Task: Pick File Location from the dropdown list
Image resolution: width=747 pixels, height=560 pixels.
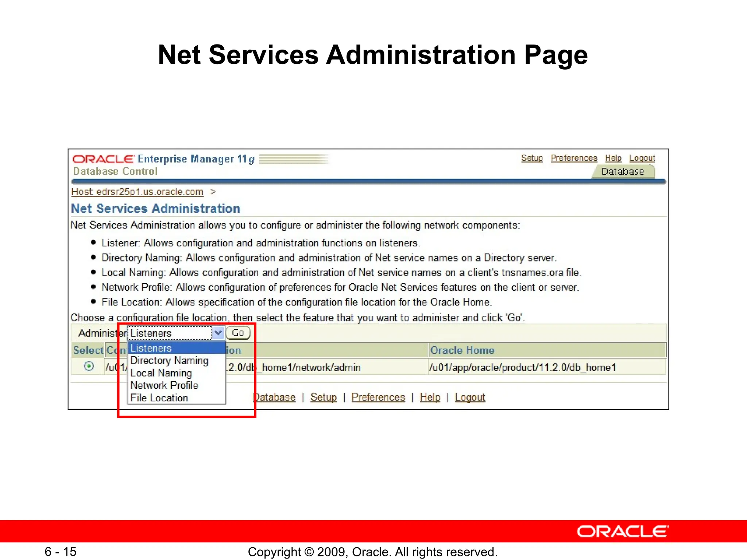Action: click(177, 398)
